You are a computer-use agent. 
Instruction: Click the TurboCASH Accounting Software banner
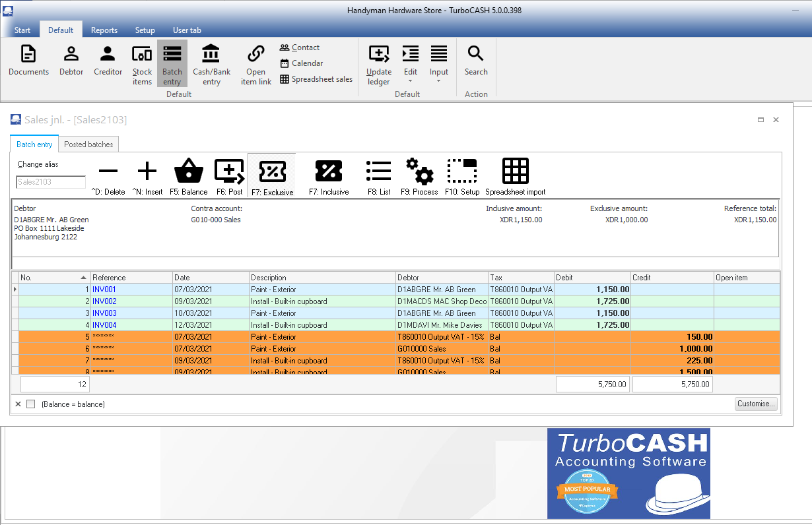(x=628, y=473)
